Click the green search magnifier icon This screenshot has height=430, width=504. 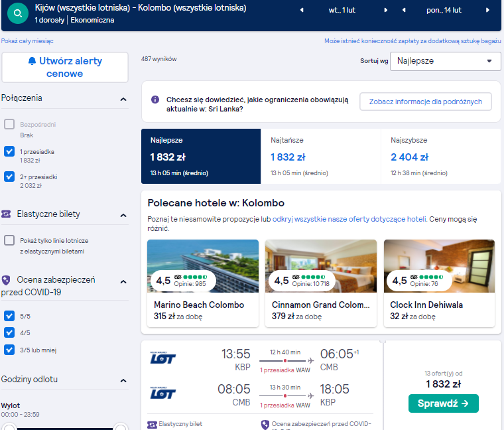[18, 13]
